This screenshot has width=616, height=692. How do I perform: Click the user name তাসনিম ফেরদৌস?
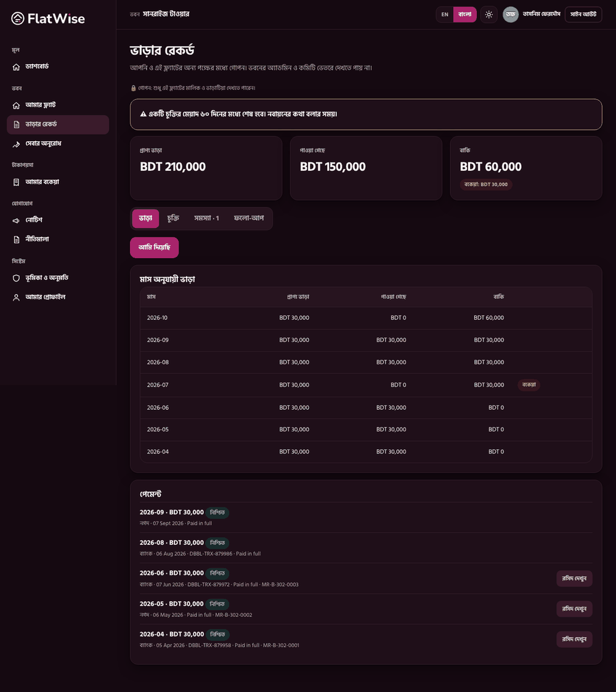tap(541, 14)
